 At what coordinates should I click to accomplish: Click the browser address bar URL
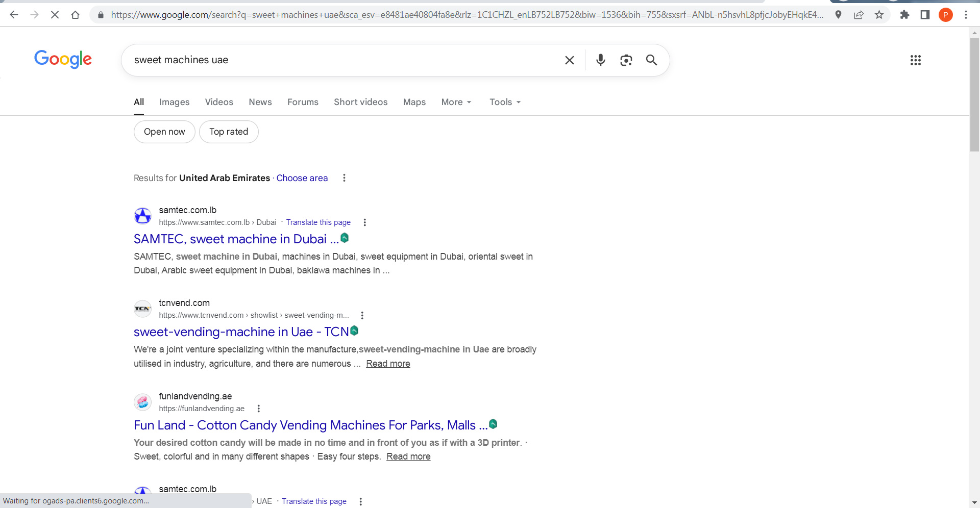coord(467,15)
